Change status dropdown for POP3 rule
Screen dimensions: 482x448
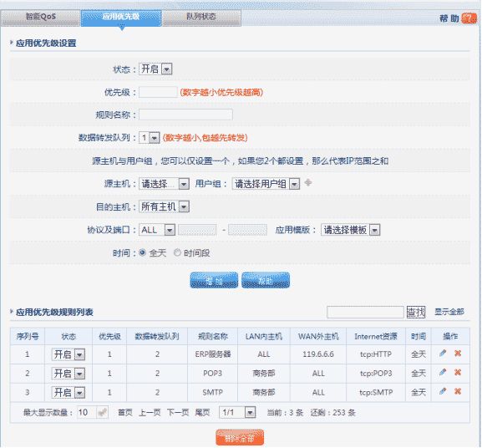68,374
